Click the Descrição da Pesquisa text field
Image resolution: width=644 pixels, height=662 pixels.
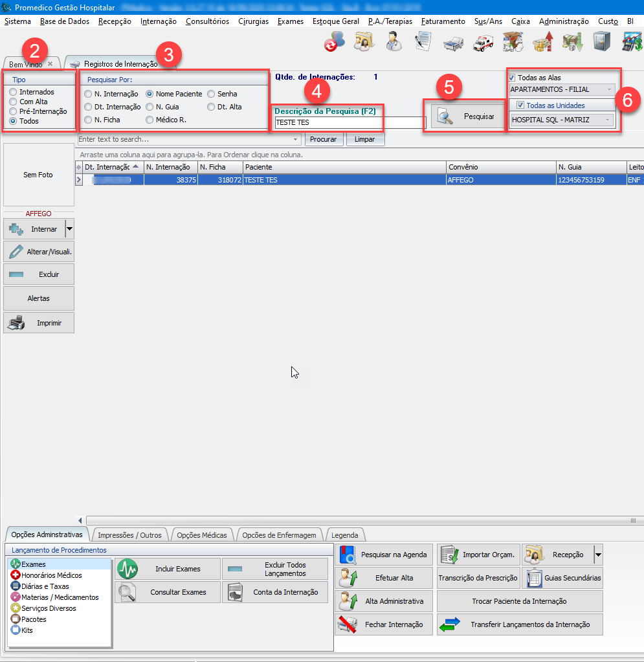click(x=350, y=122)
